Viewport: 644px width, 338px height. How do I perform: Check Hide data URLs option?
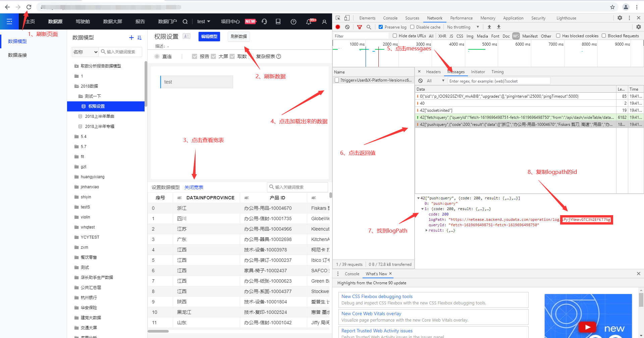(x=395, y=36)
